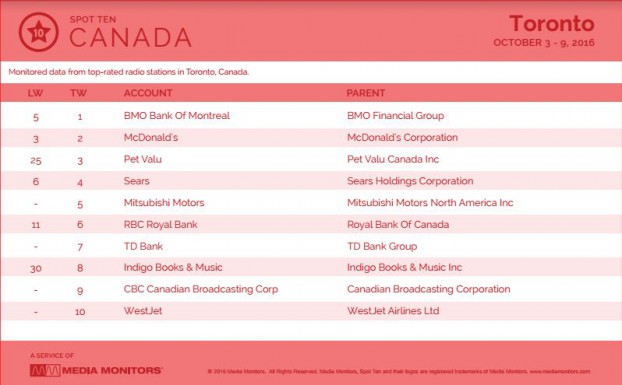The height and width of the screenshot is (385, 622).
Task: Click the LW column header
Action: pos(35,93)
